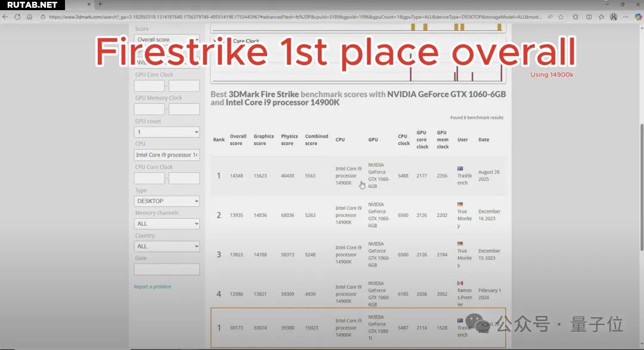Click the Physics score column header
Screen dimensions: 644x350
[290, 140]
